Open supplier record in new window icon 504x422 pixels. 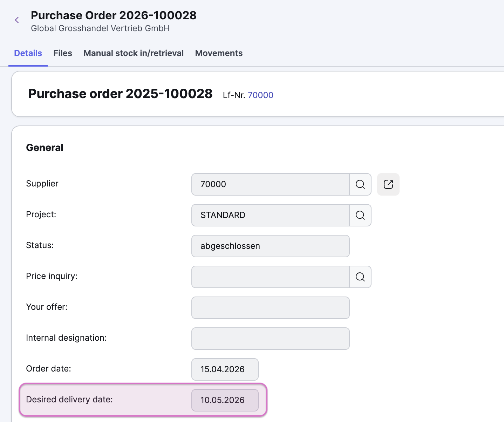[388, 184]
